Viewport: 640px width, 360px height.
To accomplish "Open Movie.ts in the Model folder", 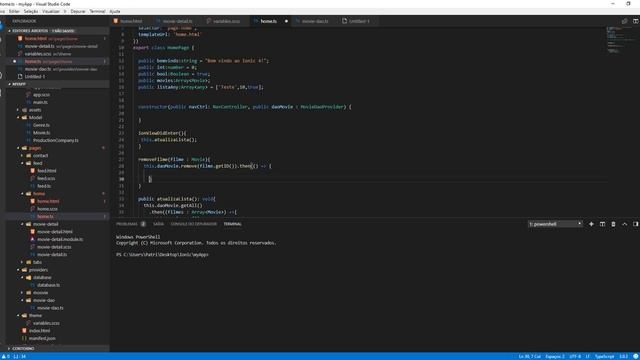I will click(x=42, y=133).
